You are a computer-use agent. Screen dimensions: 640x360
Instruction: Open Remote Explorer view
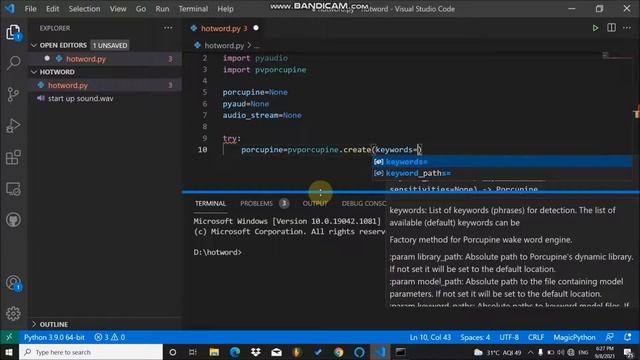13,189
